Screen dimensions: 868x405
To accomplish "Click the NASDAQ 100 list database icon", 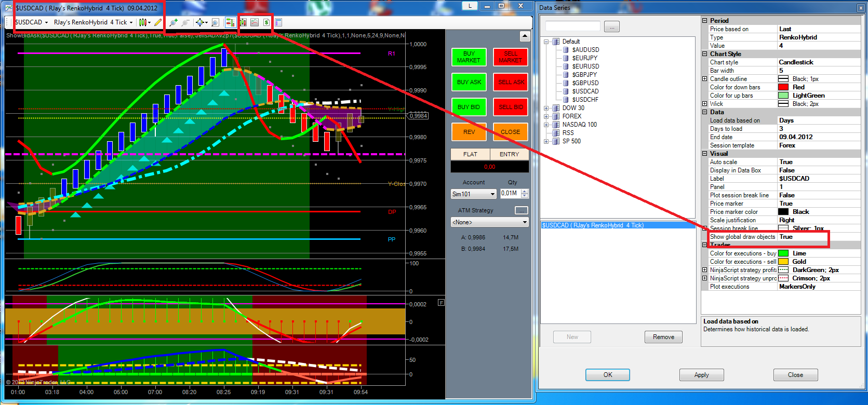I will tap(556, 125).
